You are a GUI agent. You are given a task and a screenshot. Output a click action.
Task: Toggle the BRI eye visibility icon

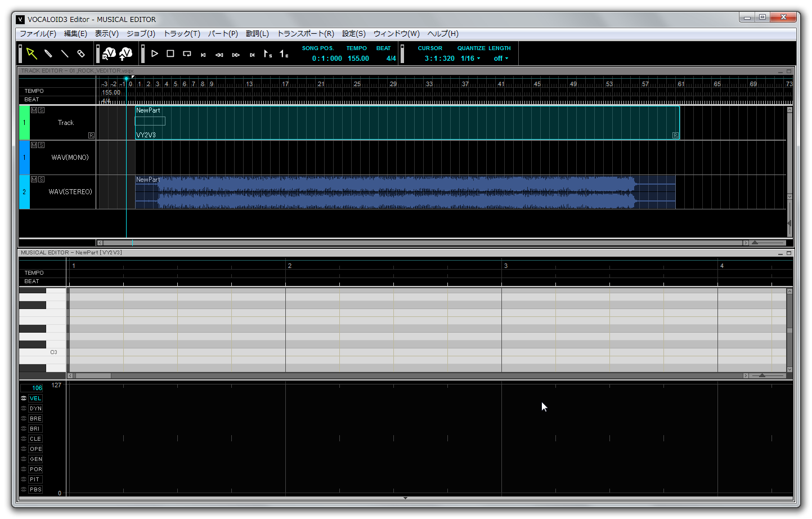24,428
